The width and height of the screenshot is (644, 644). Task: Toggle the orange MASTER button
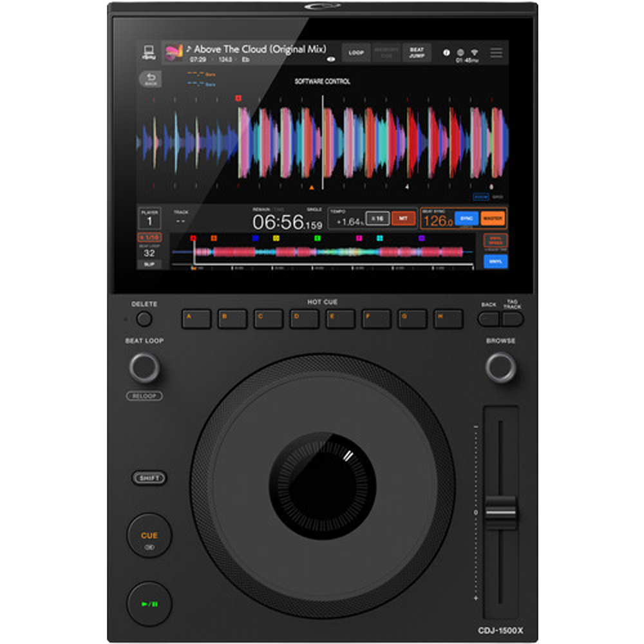click(x=493, y=218)
